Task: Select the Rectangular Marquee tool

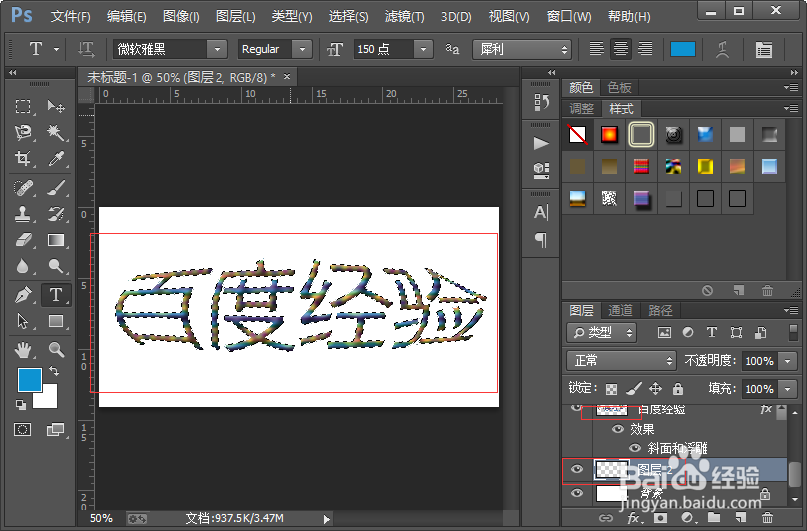Action: click(23, 107)
